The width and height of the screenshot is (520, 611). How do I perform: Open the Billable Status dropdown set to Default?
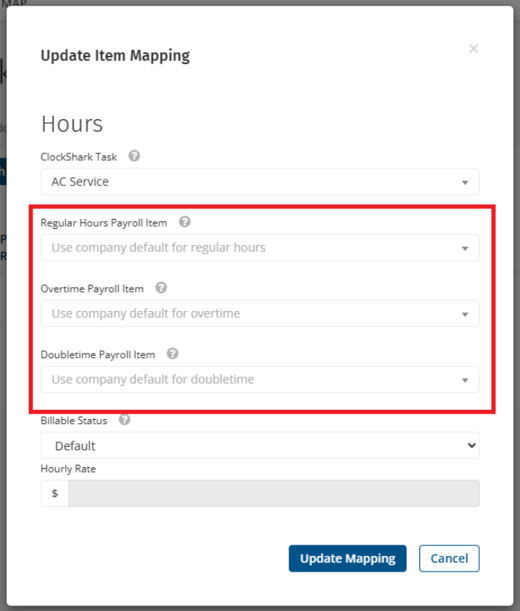(260, 445)
